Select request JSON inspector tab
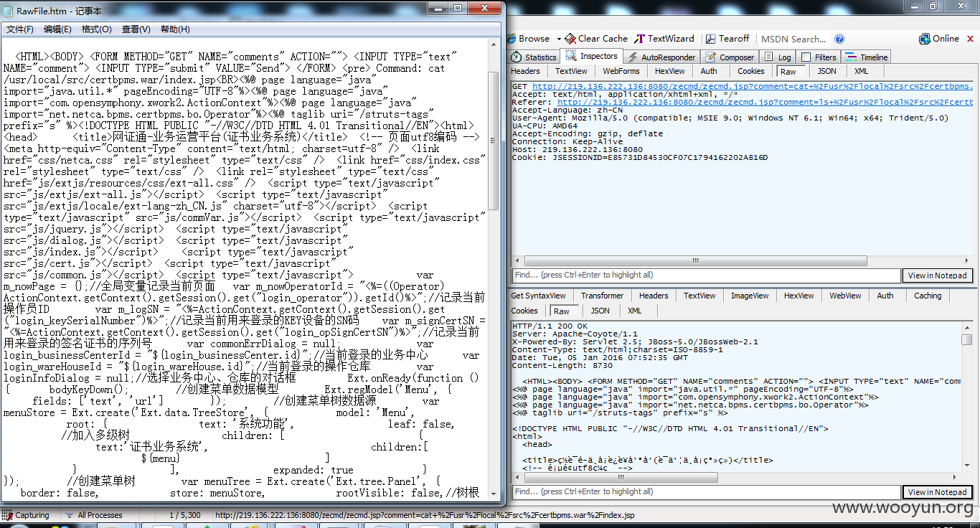The height and width of the screenshot is (528, 980). [x=826, y=71]
